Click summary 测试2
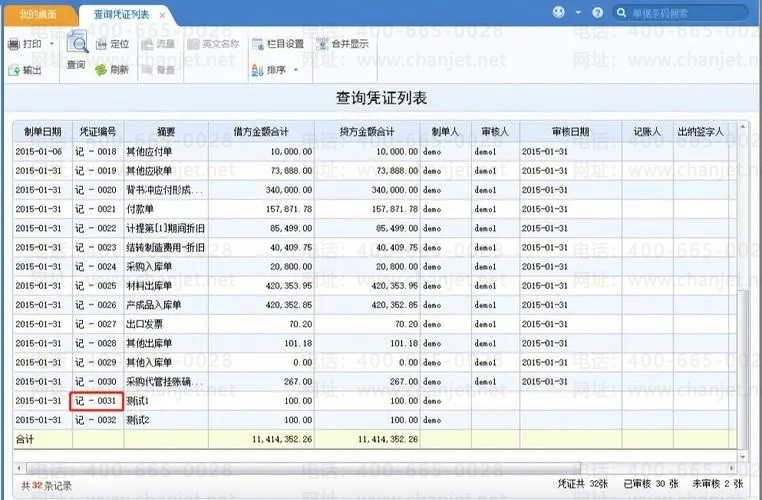This screenshot has width=762, height=500. coord(138,420)
